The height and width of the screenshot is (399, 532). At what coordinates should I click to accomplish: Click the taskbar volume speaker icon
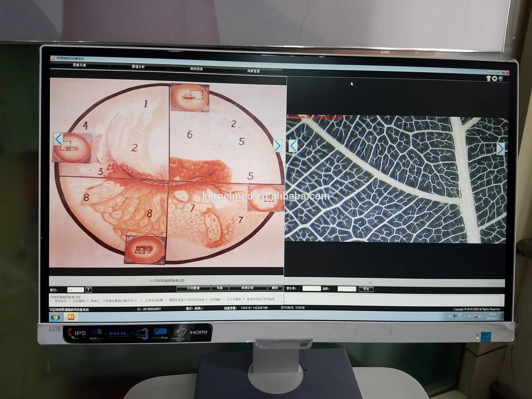click(x=480, y=317)
